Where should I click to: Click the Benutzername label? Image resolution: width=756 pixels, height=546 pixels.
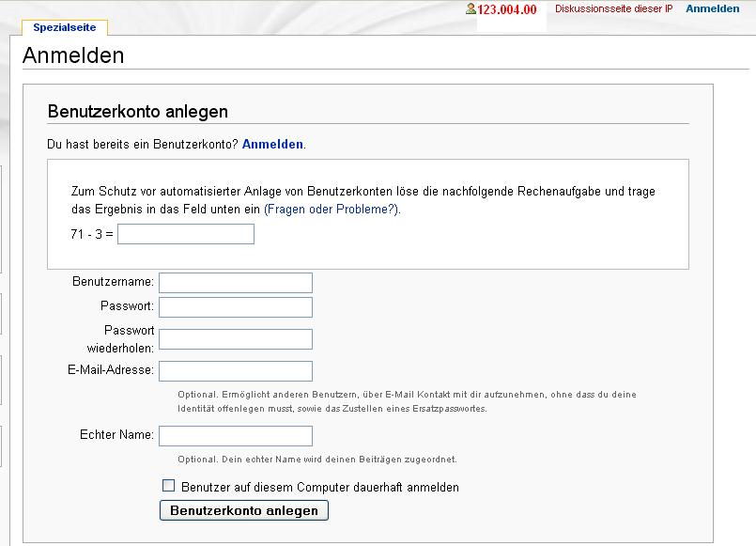113,281
